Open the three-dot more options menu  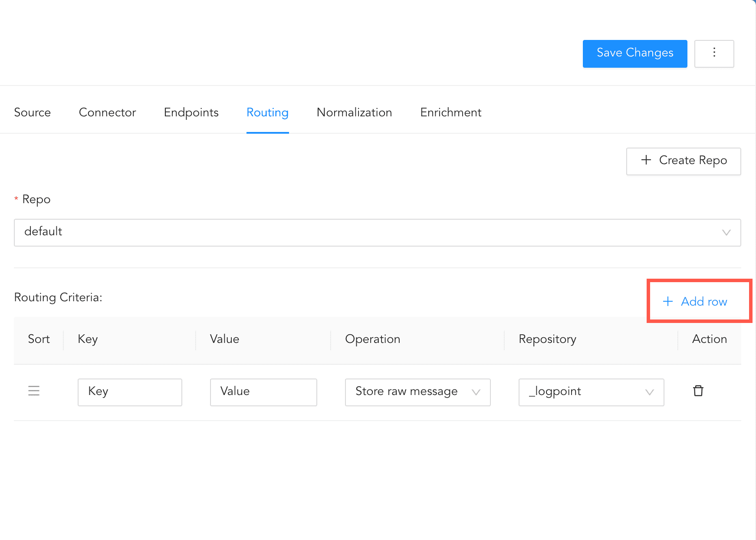pos(714,53)
